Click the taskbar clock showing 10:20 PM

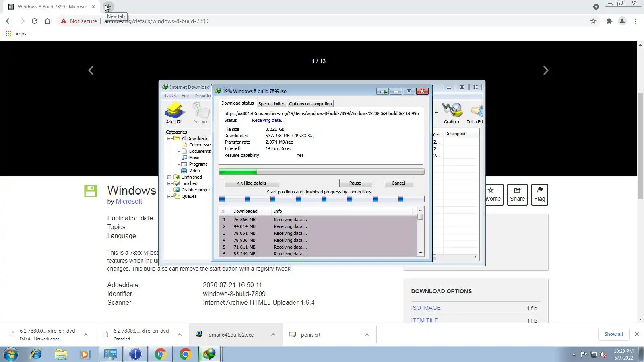[623, 354]
